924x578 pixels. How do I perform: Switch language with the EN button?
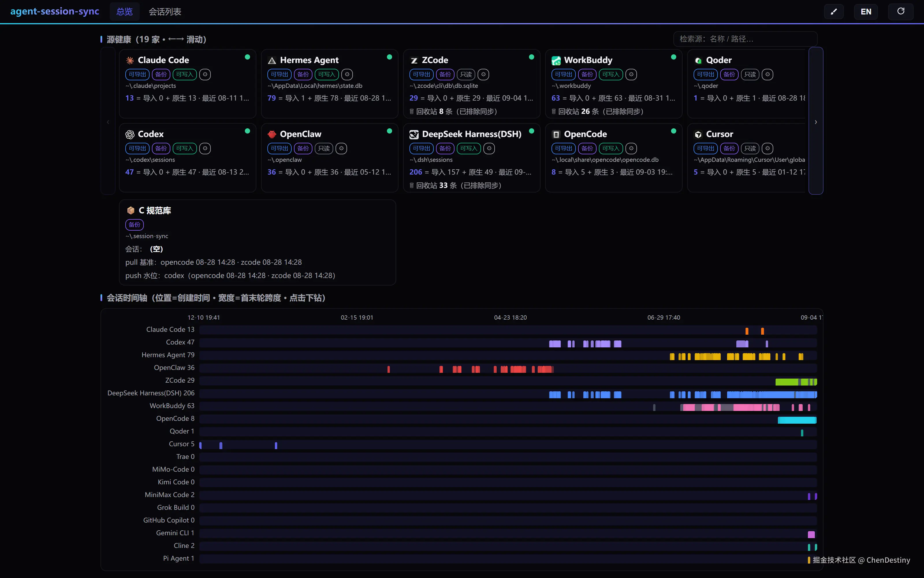point(866,12)
